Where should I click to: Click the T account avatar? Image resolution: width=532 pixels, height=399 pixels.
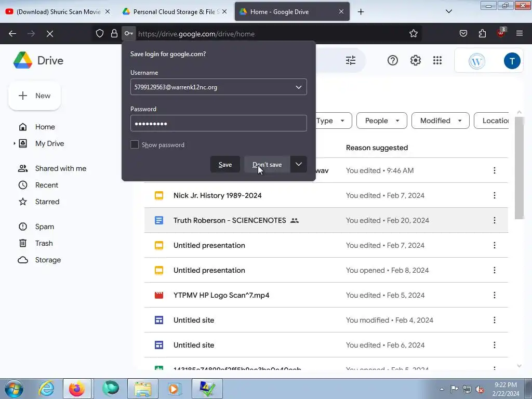click(x=512, y=61)
